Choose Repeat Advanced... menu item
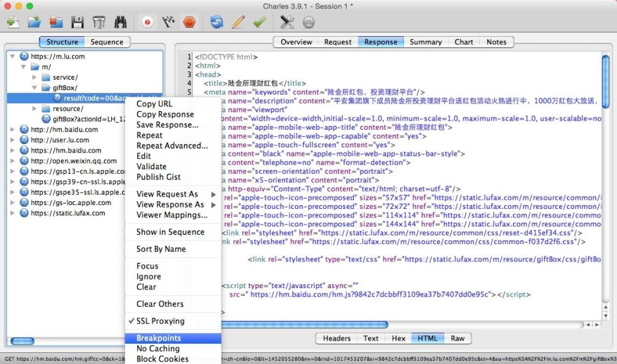Viewport: 617px width, 364px height. [172, 145]
